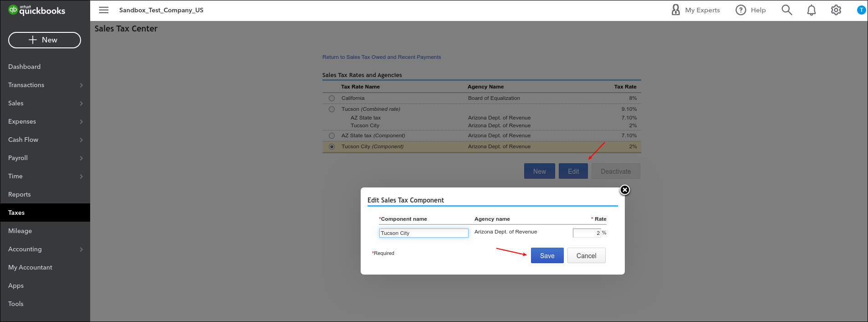Open the Apps menu item
This screenshot has width=868, height=322.
[x=45, y=286]
